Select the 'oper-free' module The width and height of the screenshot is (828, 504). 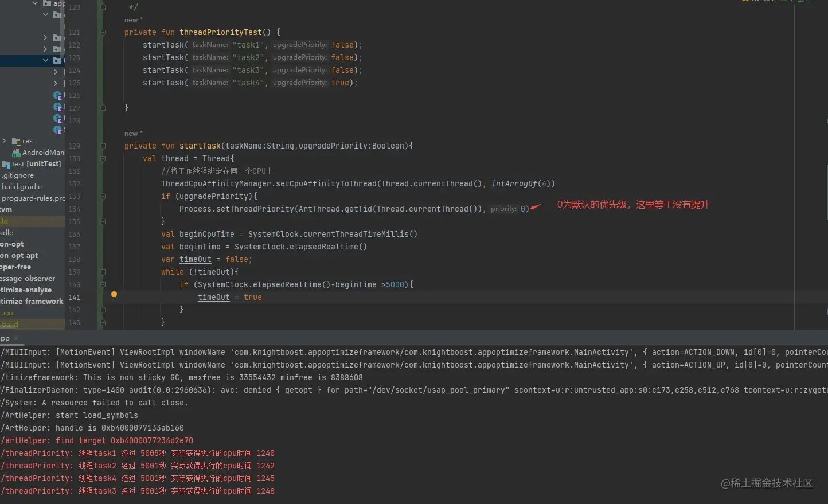coord(15,267)
